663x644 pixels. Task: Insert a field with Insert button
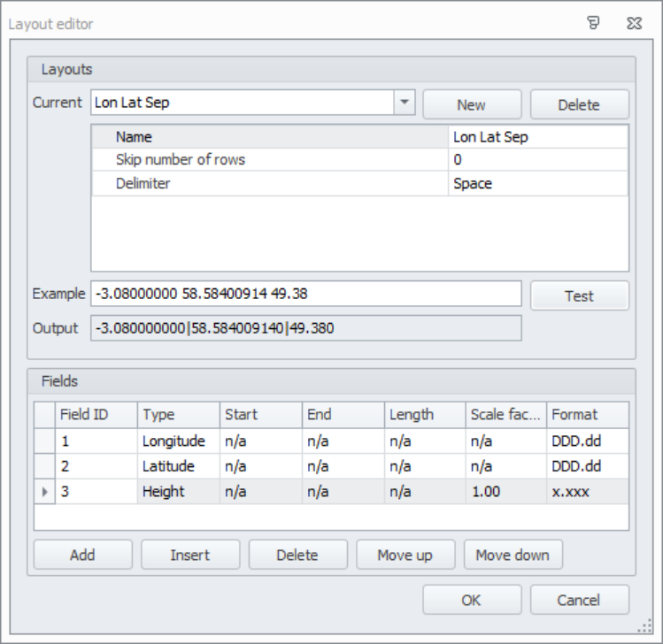pyautogui.click(x=190, y=555)
